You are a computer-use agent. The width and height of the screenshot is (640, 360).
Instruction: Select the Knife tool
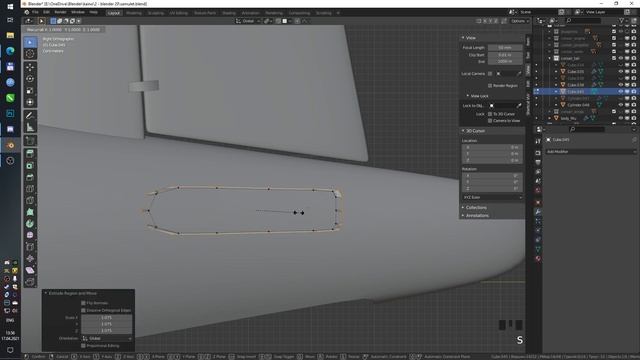click(30, 200)
